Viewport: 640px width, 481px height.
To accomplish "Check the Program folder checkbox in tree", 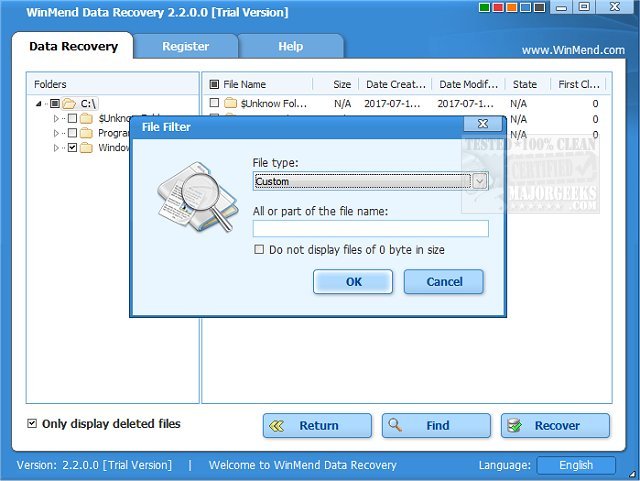I will (72, 133).
